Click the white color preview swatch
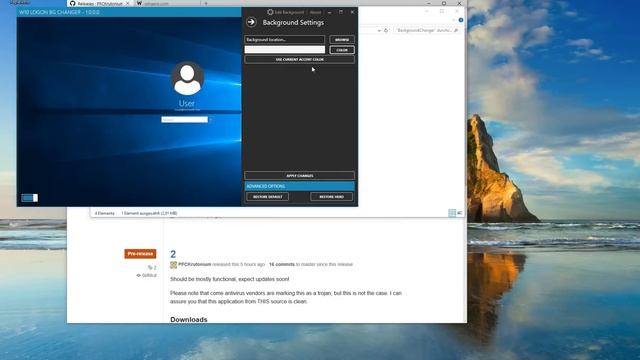This screenshot has width=640, height=360. click(284, 50)
